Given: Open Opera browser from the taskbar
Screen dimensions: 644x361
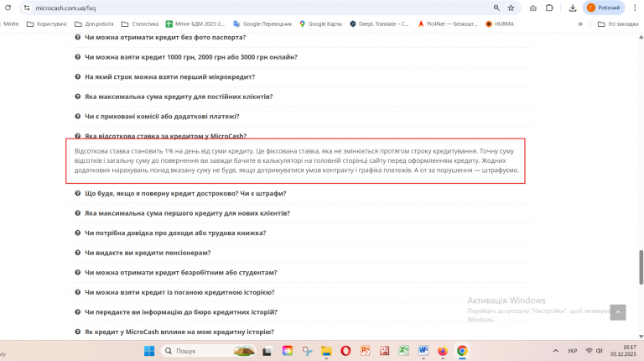Looking at the screenshot, I should point(345,351).
